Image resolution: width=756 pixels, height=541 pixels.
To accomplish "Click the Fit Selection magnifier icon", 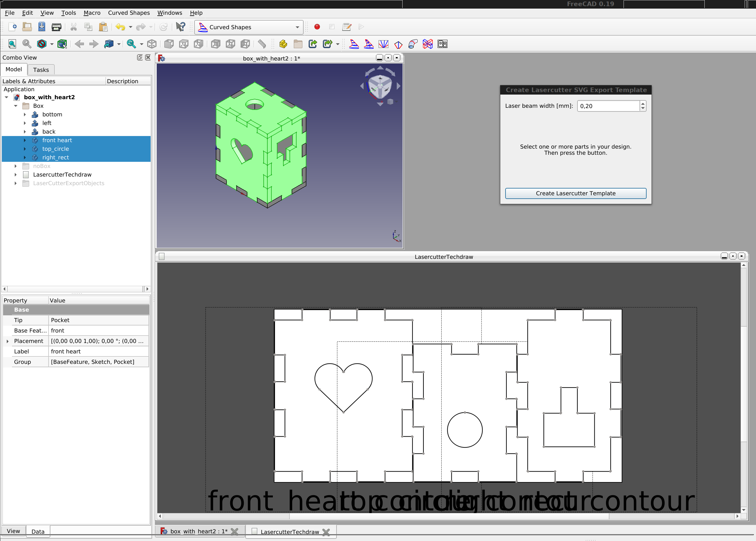I will [27, 44].
